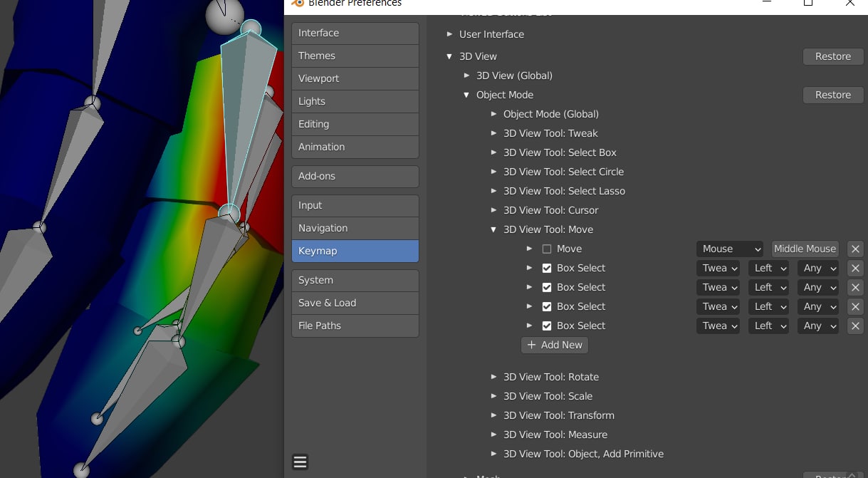This screenshot has width=868, height=478.
Task: Open the Add-ons tab
Action: [355, 177]
